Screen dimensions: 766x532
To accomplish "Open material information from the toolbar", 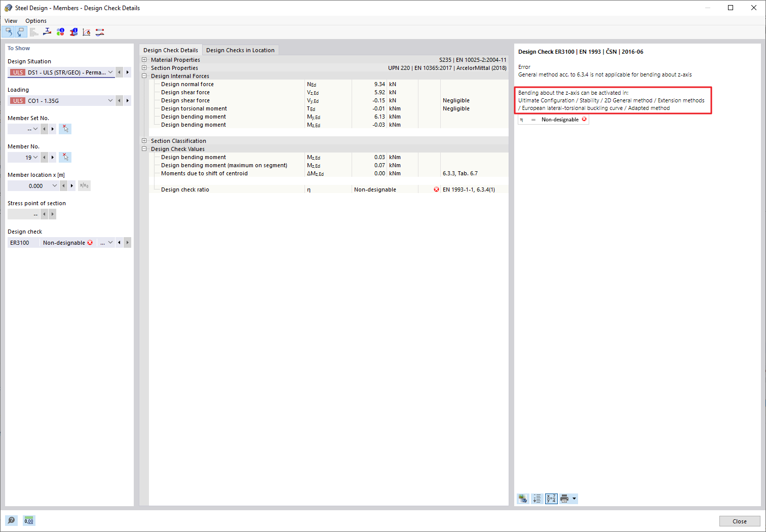I will point(60,31).
